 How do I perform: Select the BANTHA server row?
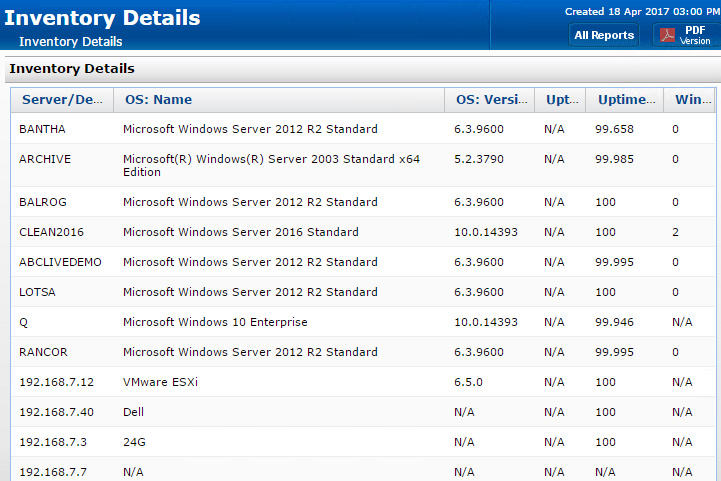tap(43, 129)
